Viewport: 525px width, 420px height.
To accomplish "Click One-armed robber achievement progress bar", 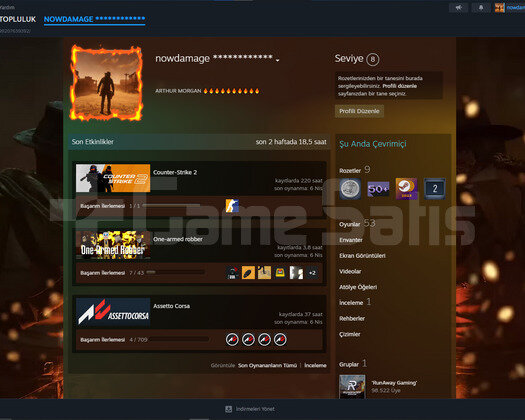I will coord(175,272).
